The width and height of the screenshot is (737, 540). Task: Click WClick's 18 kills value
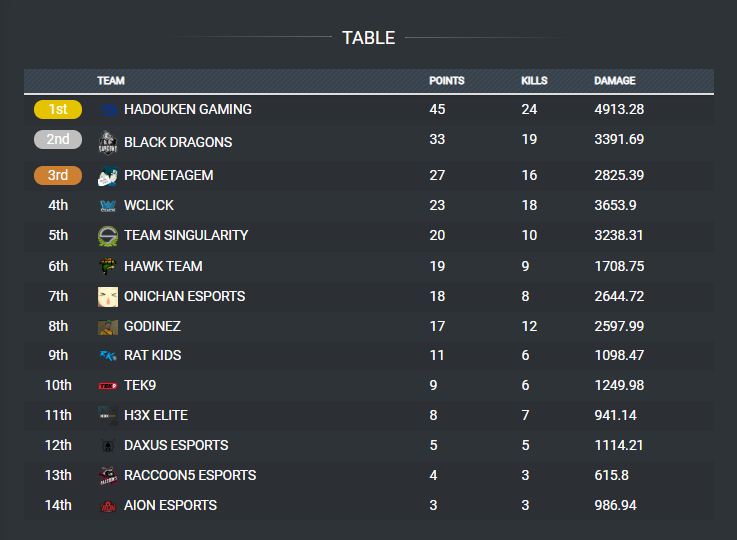(x=529, y=205)
